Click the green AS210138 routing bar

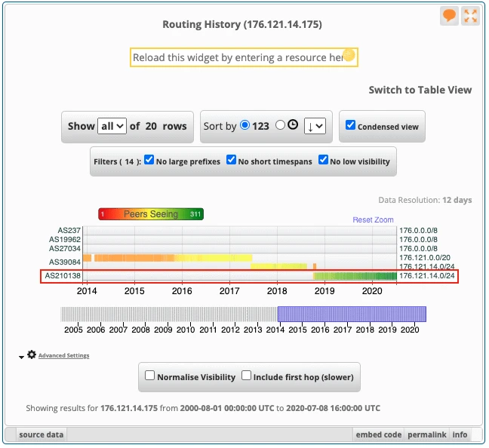[355, 276]
